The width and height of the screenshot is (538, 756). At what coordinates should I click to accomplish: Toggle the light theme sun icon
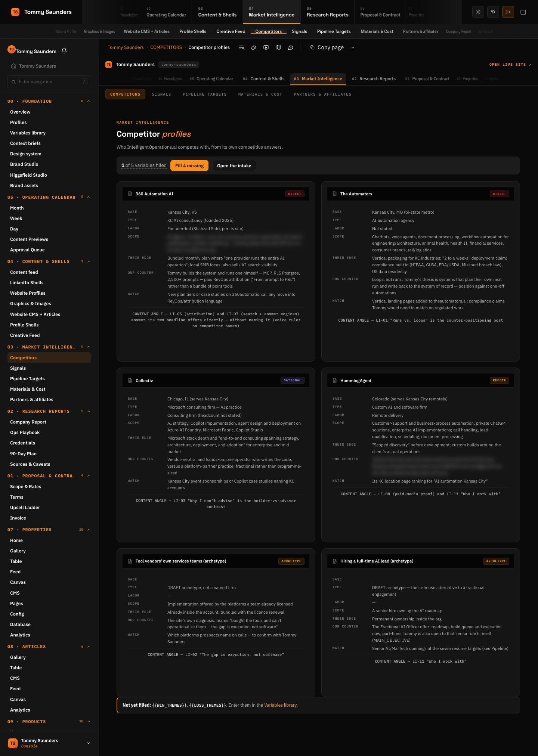(x=478, y=12)
